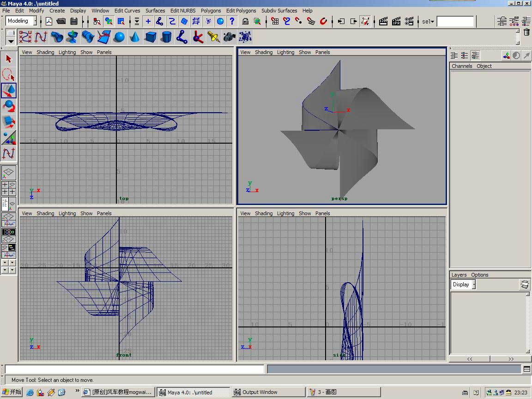The image size is (532, 399).
Task: Select the Rotate tool in toolbox
Action: pyautogui.click(x=9, y=106)
